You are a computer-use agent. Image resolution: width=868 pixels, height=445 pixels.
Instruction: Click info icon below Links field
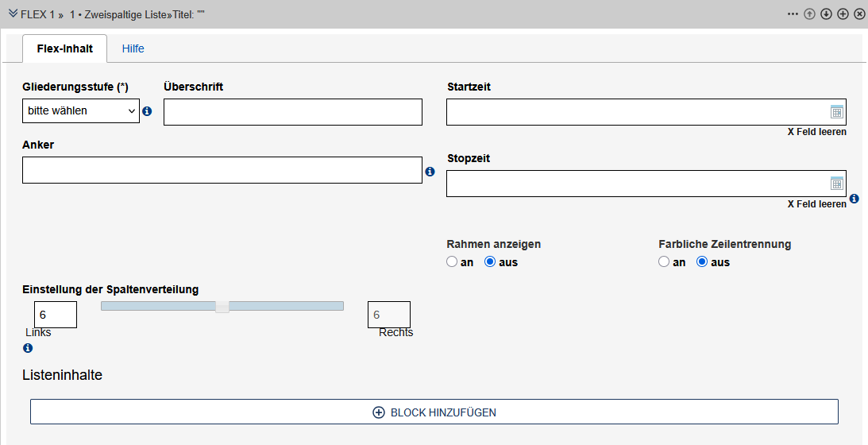click(x=28, y=348)
